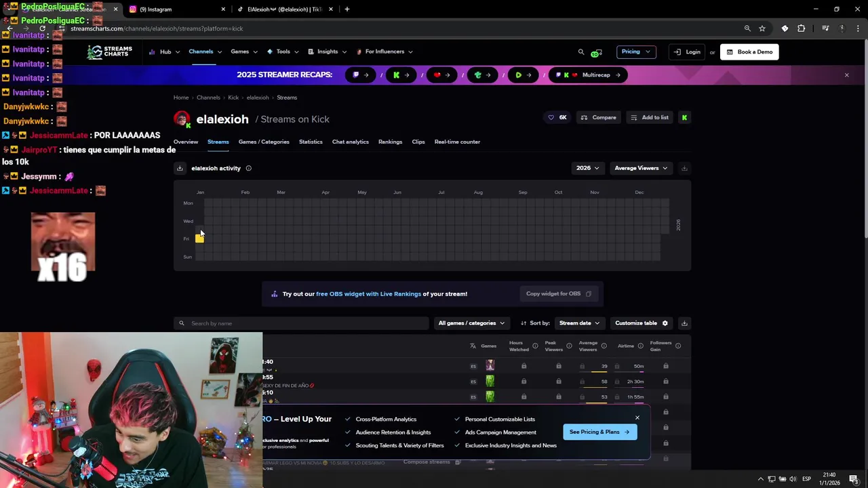
Task: Open the Streams Charts logo home link
Action: tap(109, 52)
